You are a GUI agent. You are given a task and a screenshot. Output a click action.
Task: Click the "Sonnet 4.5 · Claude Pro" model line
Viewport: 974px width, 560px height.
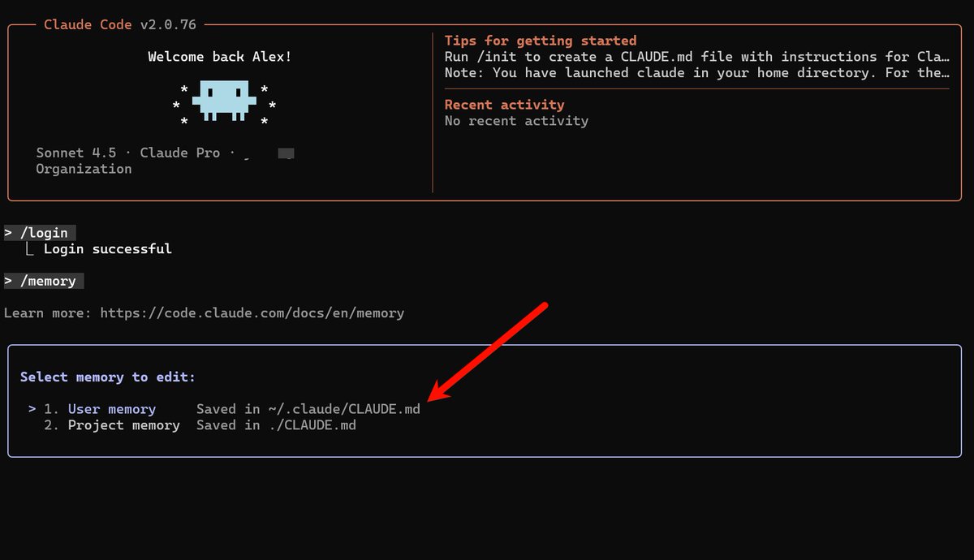[x=128, y=153]
